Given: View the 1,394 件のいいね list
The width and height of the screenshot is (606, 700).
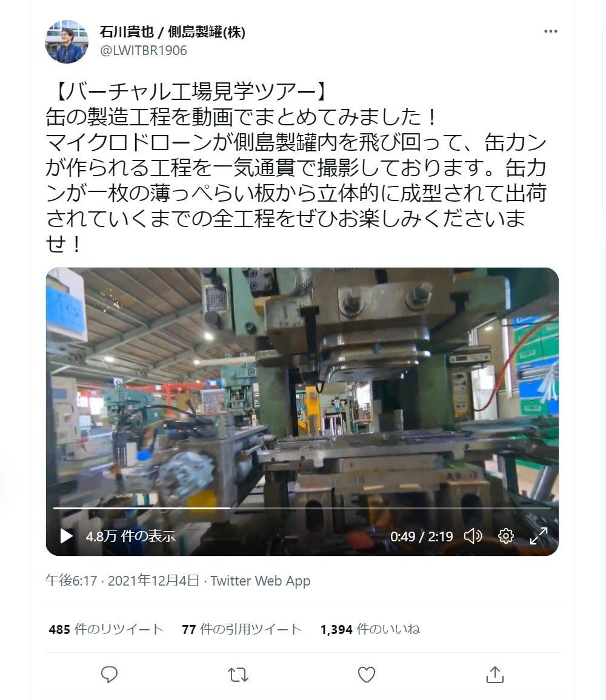Looking at the screenshot, I should pyautogui.click(x=370, y=629).
